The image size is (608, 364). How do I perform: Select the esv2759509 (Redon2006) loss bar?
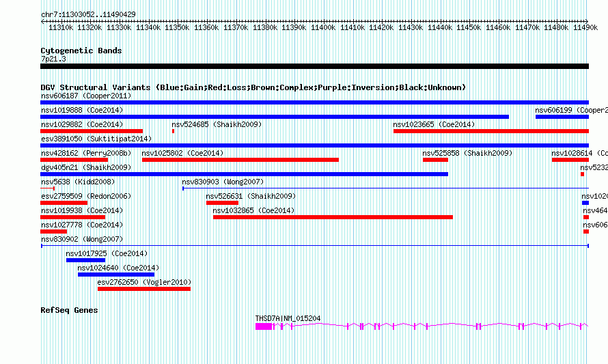64,203
